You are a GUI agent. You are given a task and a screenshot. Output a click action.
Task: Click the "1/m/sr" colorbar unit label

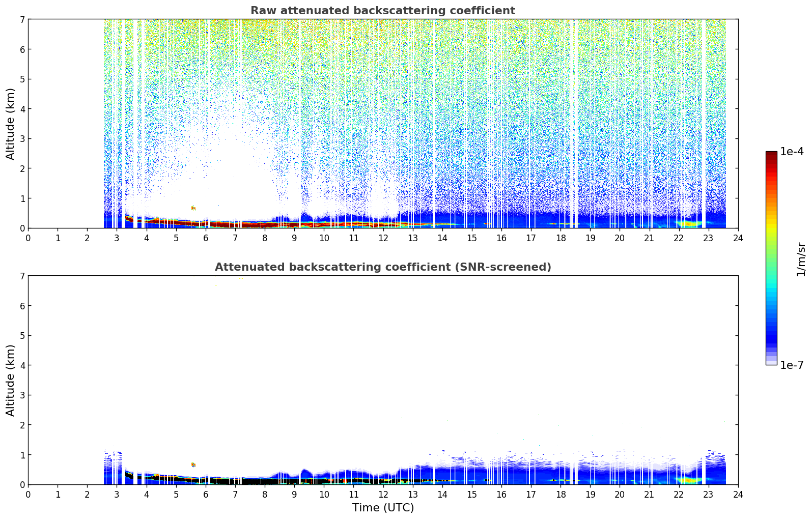click(x=801, y=259)
